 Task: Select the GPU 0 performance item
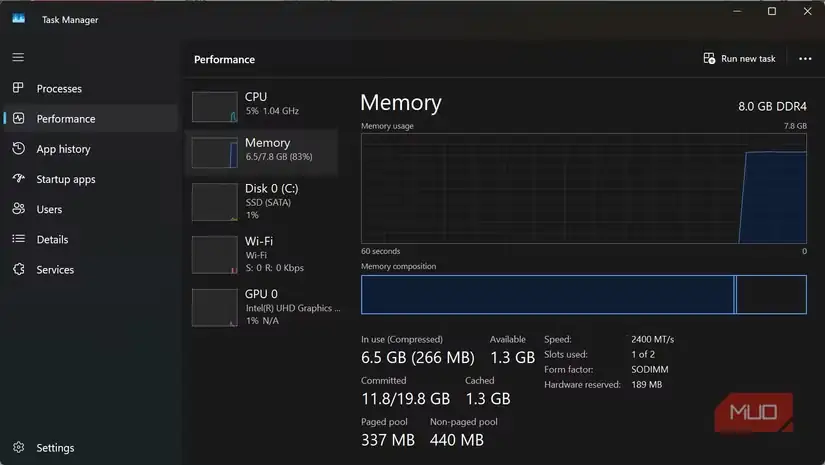[263, 307]
